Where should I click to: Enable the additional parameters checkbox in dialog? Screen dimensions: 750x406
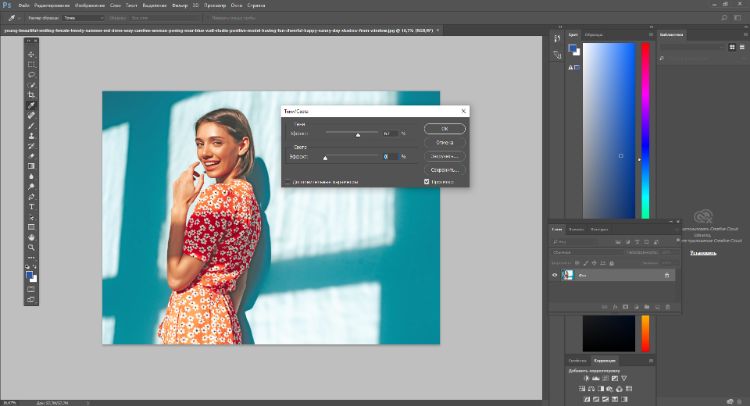[x=287, y=182]
